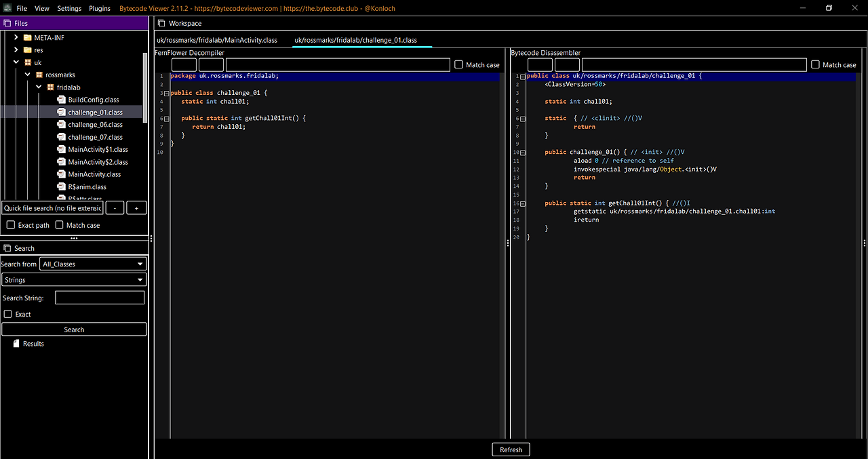The image size is (868, 459).
Task: Check the Exact checkbox in Search panel
Action: pos(8,314)
